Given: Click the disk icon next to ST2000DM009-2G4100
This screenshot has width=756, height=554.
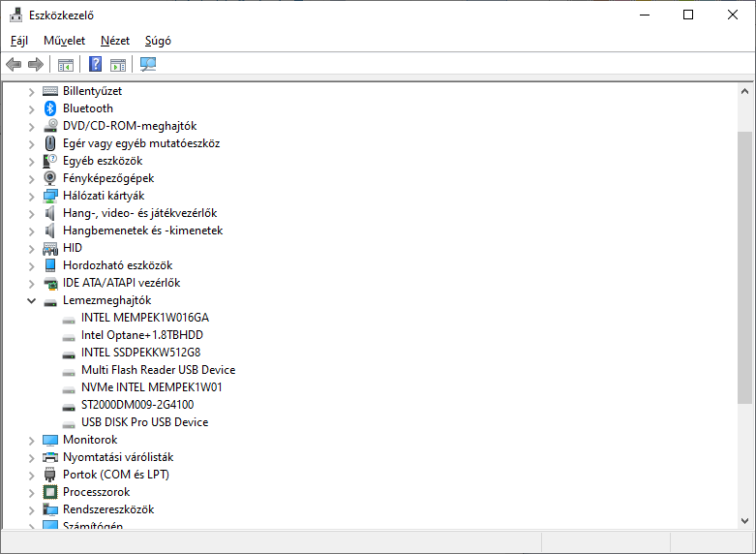Looking at the screenshot, I should pyautogui.click(x=69, y=407).
